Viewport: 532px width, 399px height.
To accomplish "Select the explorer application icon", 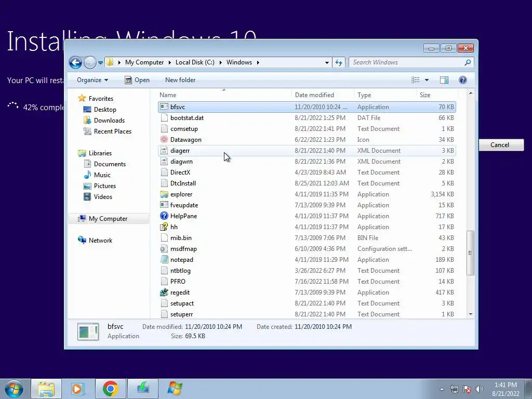I will [x=164, y=194].
